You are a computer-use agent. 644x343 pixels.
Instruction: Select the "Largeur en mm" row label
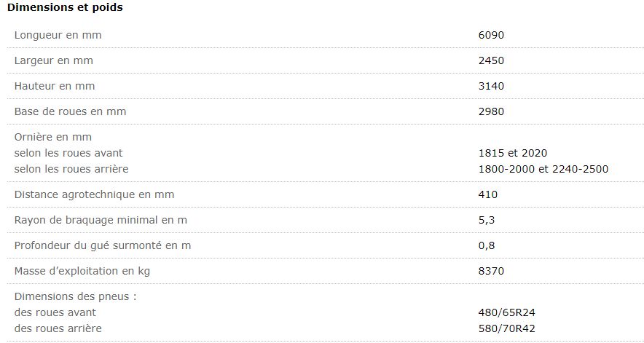[53, 60]
